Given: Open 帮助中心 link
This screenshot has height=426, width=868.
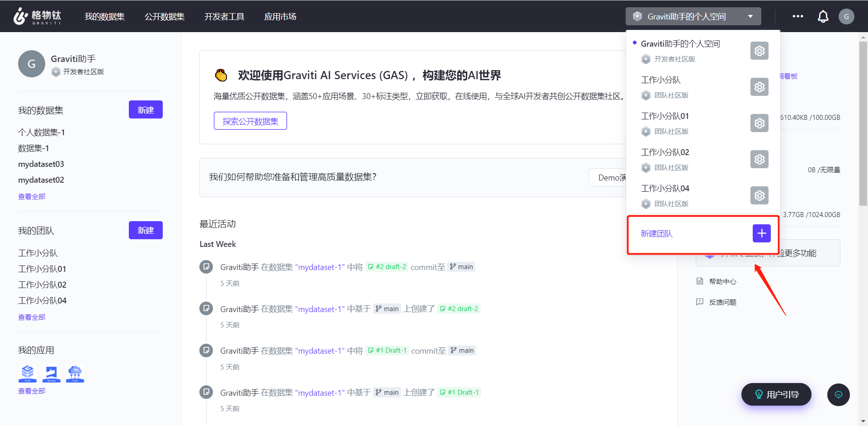Looking at the screenshot, I should (722, 282).
